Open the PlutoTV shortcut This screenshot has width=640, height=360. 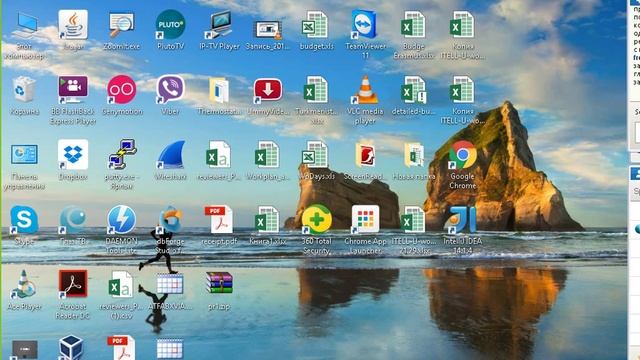(170, 24)
